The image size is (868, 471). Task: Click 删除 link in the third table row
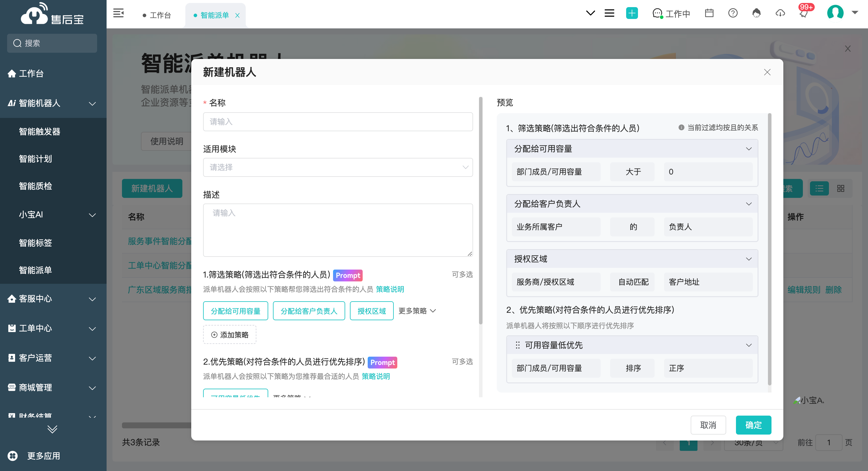click(x=833, y=290)
